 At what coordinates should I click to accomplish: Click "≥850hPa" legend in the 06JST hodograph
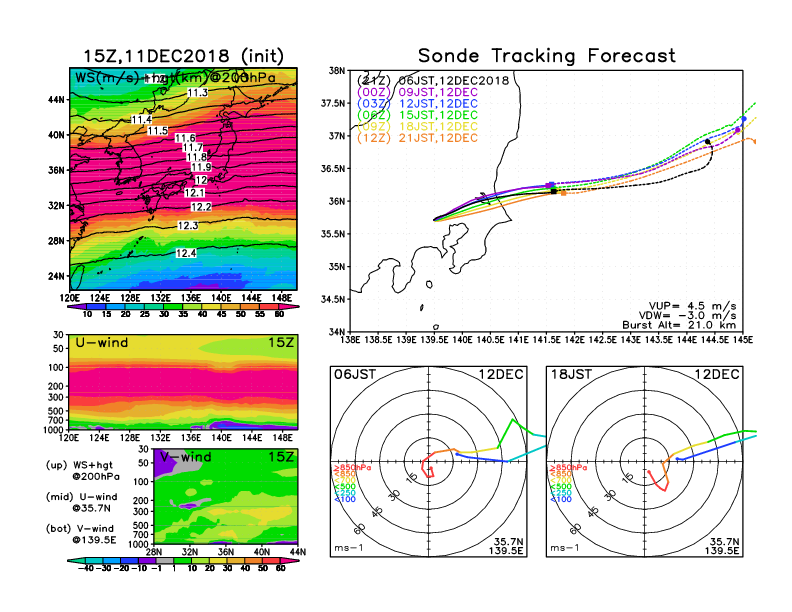[x=352, y=468]
